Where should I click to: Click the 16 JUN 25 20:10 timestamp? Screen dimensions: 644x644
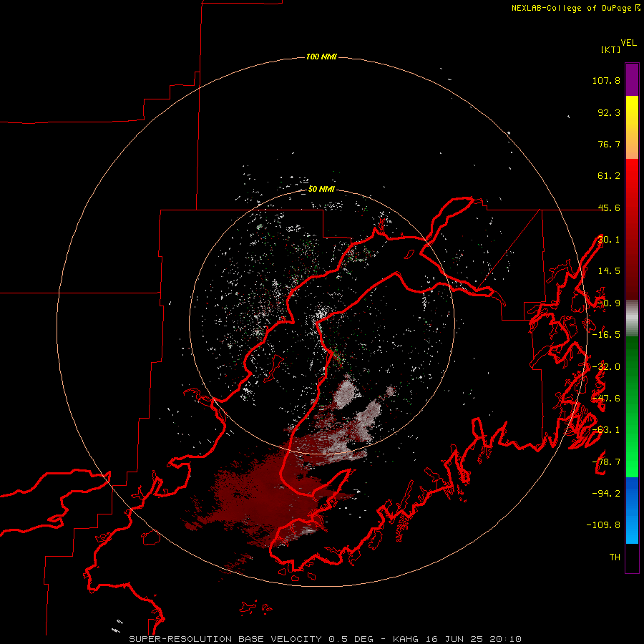474,639
